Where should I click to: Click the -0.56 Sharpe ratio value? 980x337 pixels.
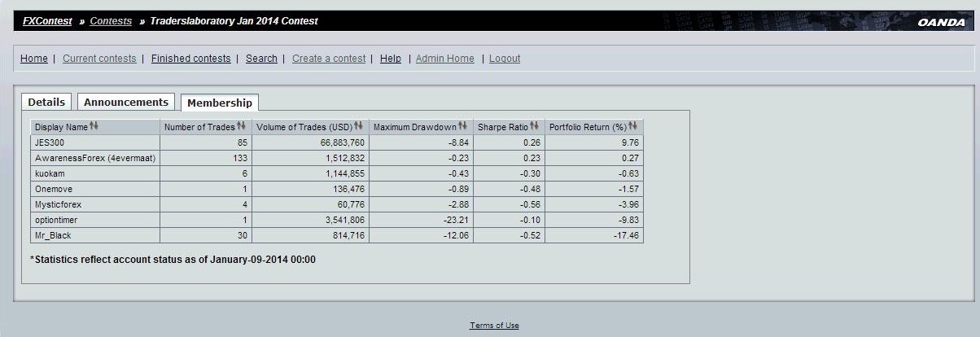pos(529,204)
